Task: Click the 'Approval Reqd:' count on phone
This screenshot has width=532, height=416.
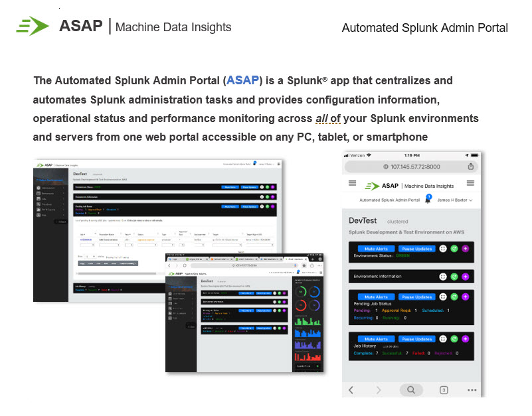Action: tap(416, 311)
